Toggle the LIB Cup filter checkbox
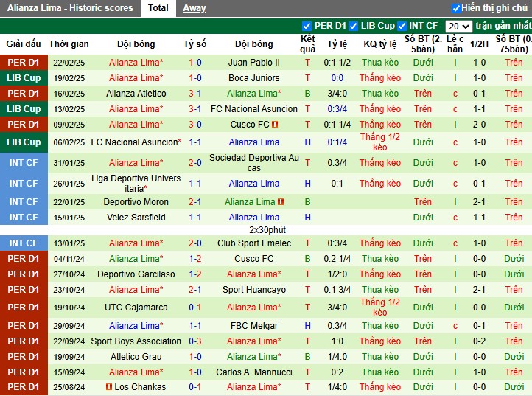The height and width of the screenshot is (396, 532). [x=353, y=26]
